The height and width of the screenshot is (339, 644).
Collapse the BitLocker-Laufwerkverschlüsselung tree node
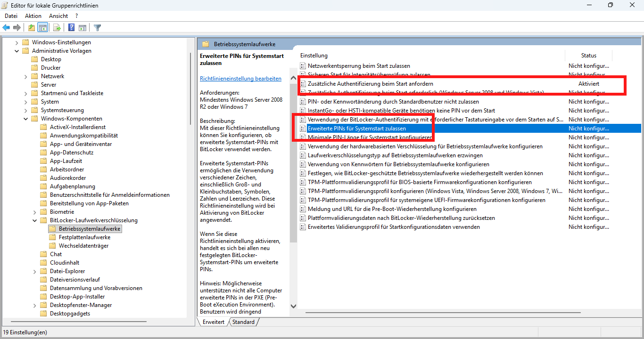(35, 220)
